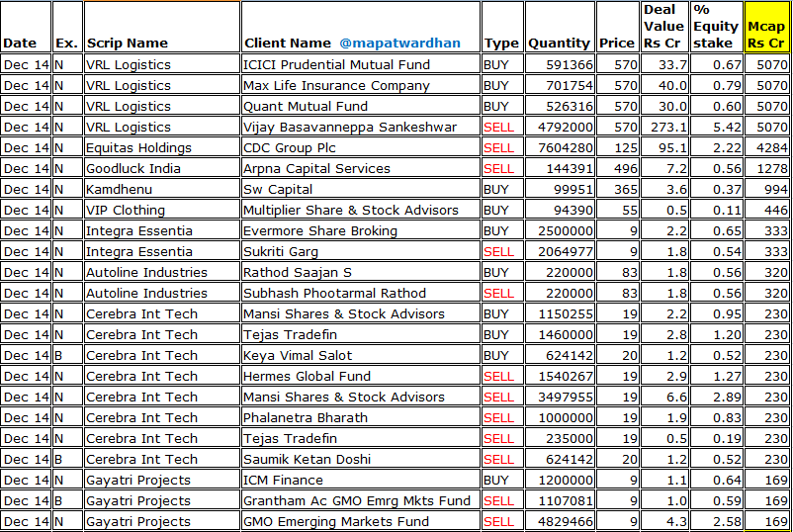
Task: Click quantity 7604280 cell
Action: [x=560, y=147]
